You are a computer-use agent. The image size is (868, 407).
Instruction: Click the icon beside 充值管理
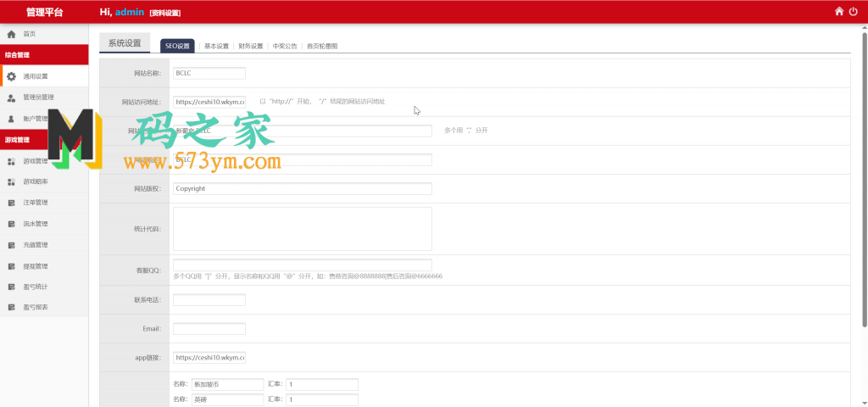[x=11, y=245]
